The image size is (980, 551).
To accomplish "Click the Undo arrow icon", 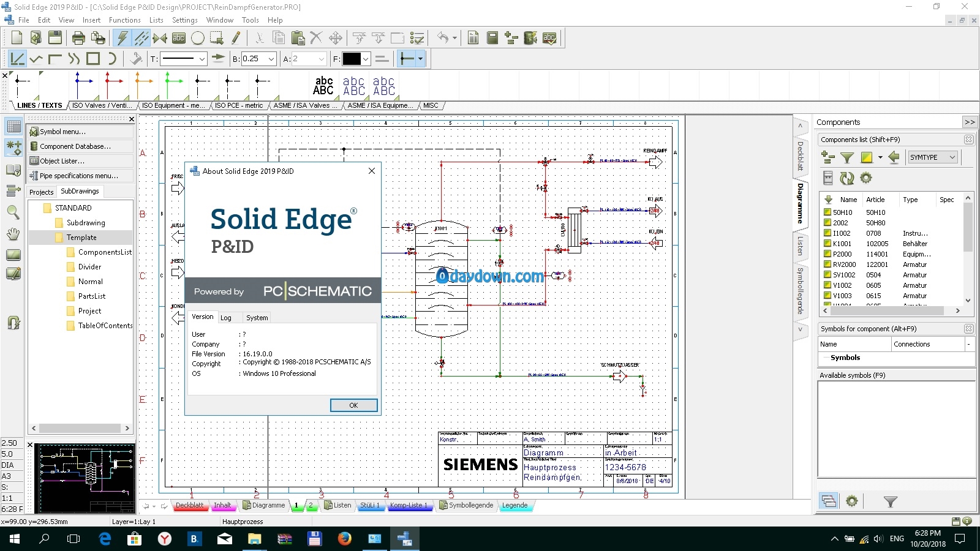I will coord(443,38).
